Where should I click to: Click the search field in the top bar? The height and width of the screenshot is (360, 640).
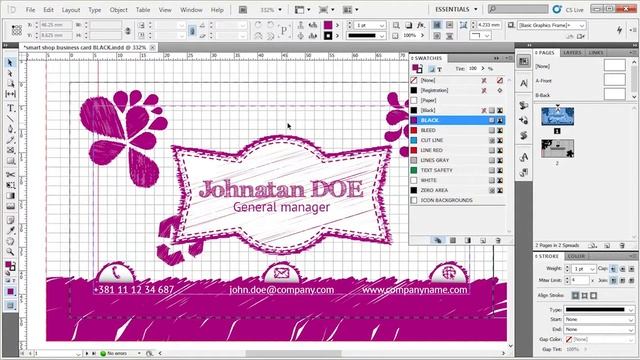[518, 9]
